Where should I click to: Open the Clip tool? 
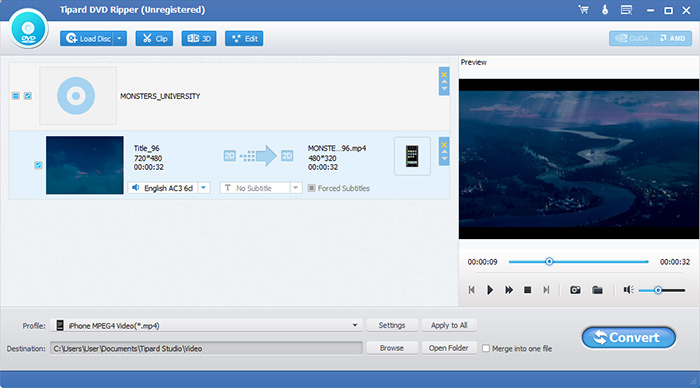(x=154, y=39)
